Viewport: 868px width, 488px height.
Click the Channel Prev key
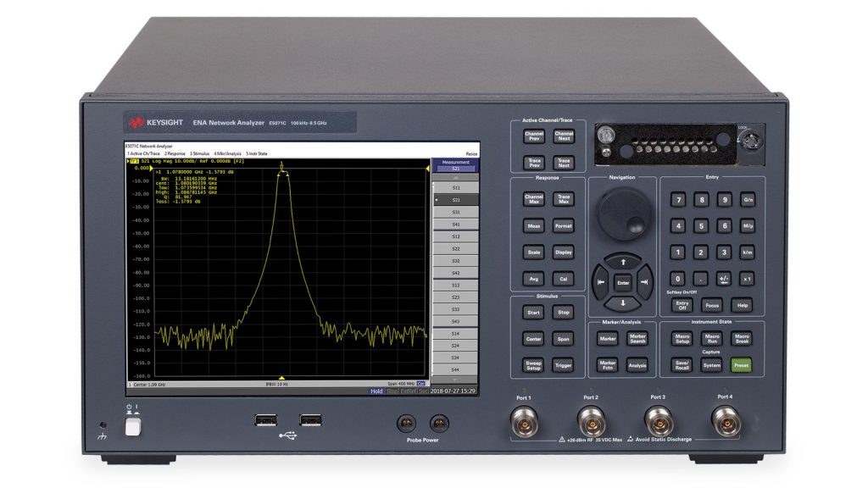tap(534, 136)
